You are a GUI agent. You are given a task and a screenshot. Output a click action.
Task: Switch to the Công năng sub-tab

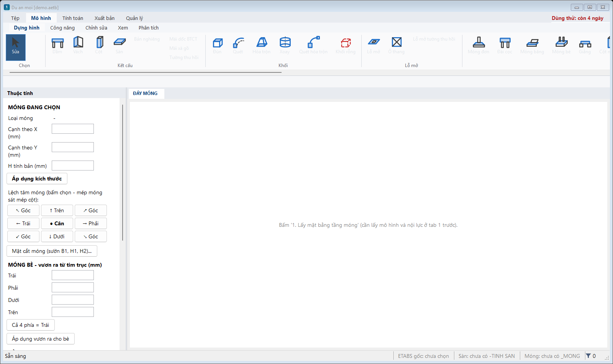(62, 28)
